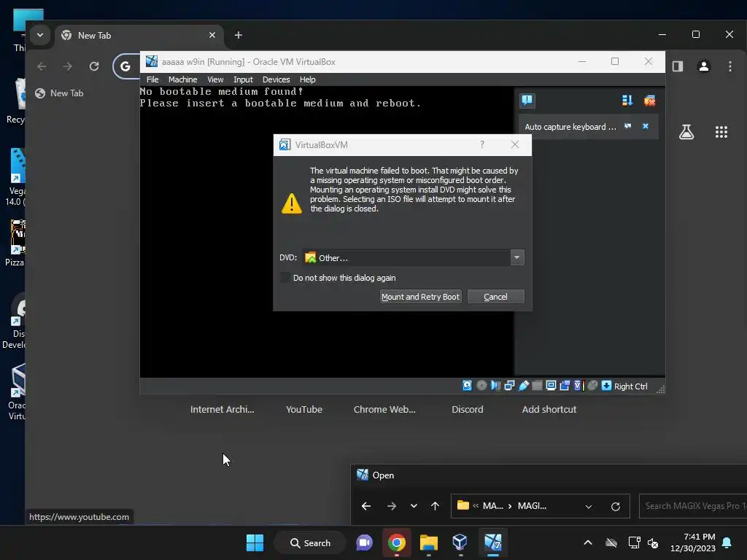Viewport: 747px width, 560px height.
Task: Open File Explorer from the taskbar
Action: coord(429,542)
